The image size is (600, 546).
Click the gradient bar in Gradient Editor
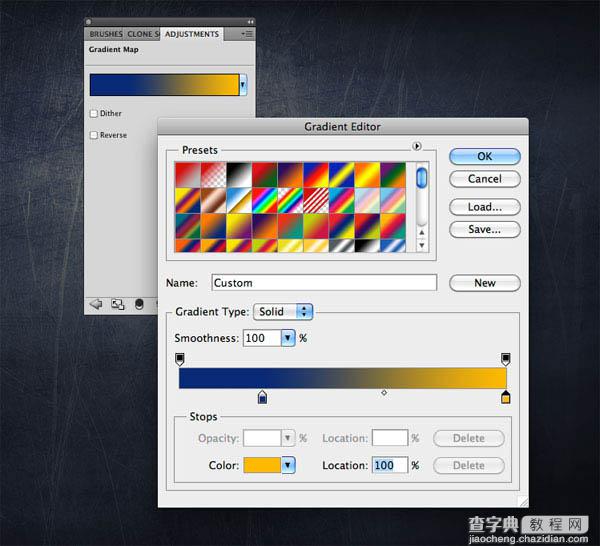pos(342,378)
